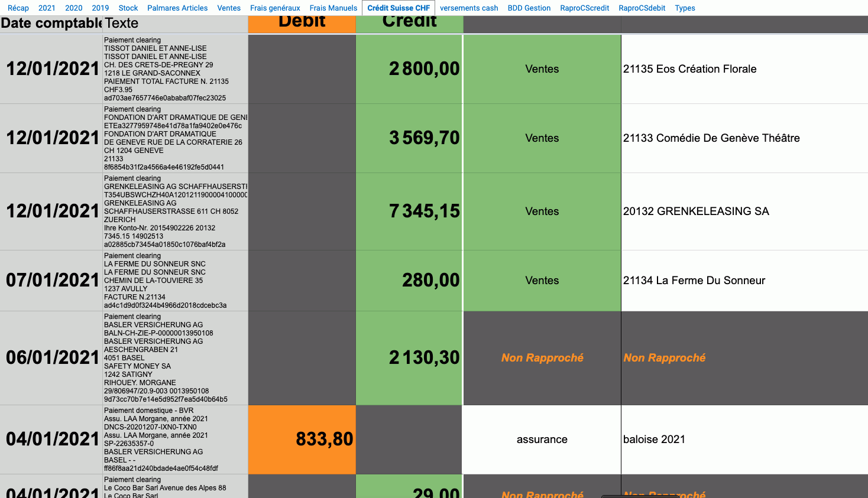This screenshot has width=868, height=498.
Task: Click the GRENKELEASING AG SCHAFFHAUSERSTRASSE text cell
Action: [175, 211]
